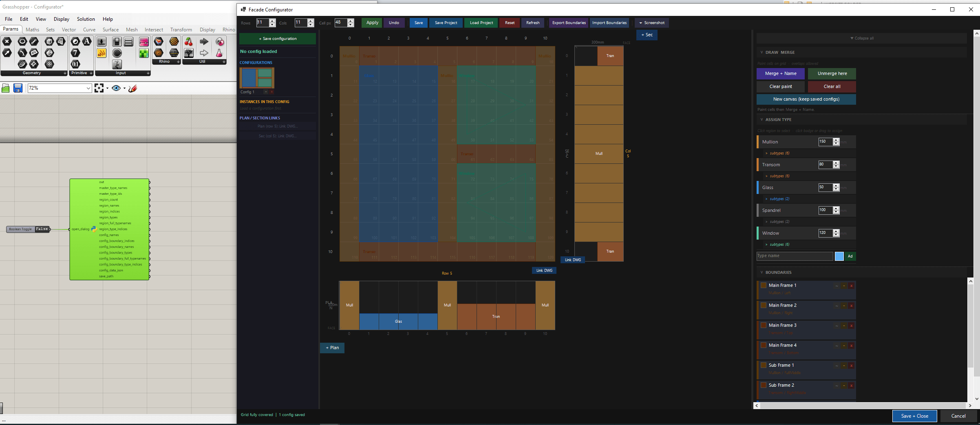Open the File menu in Grasshopper
Screen dimensions: 980x425
(x=9, y=19)
